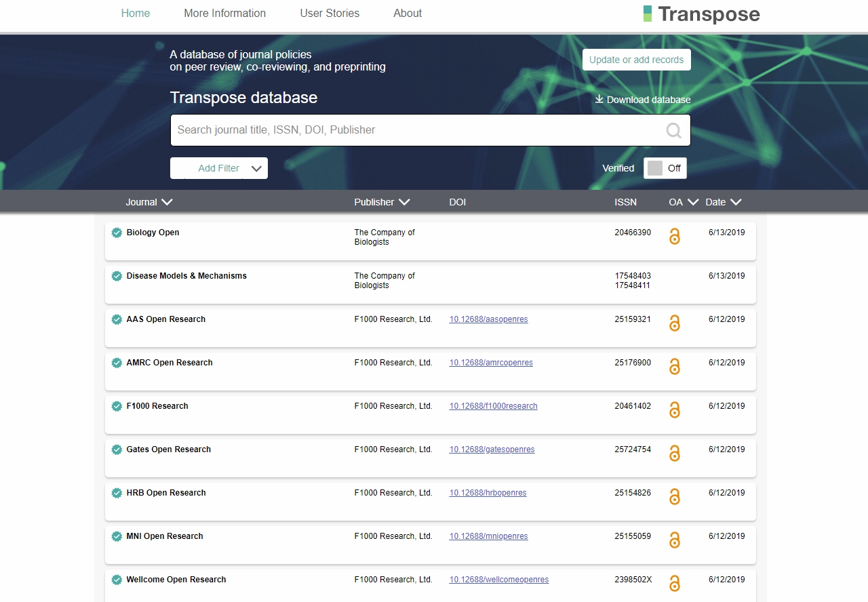Sort by the Journal column
The height and width of the screenshot is (602, 868).
tap(149, 202)
